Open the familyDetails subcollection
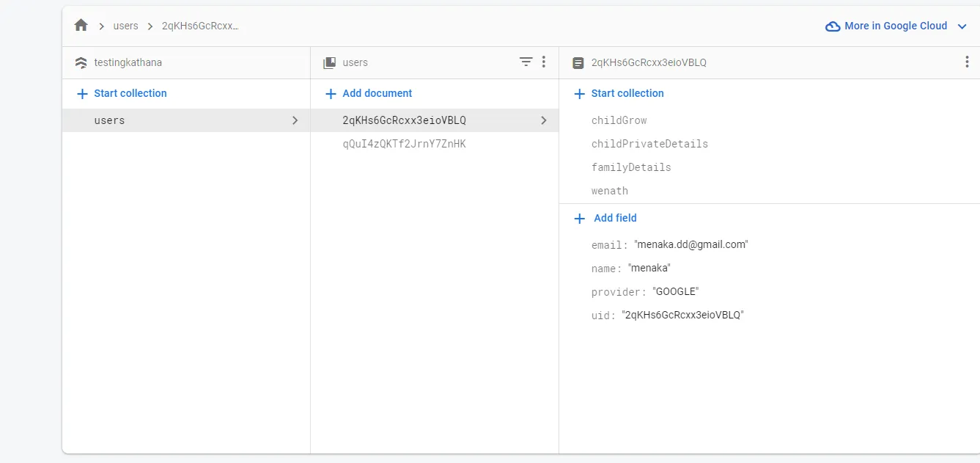This screenshot has width=980, height=463. pyautogui.click(x=631, y=167)
